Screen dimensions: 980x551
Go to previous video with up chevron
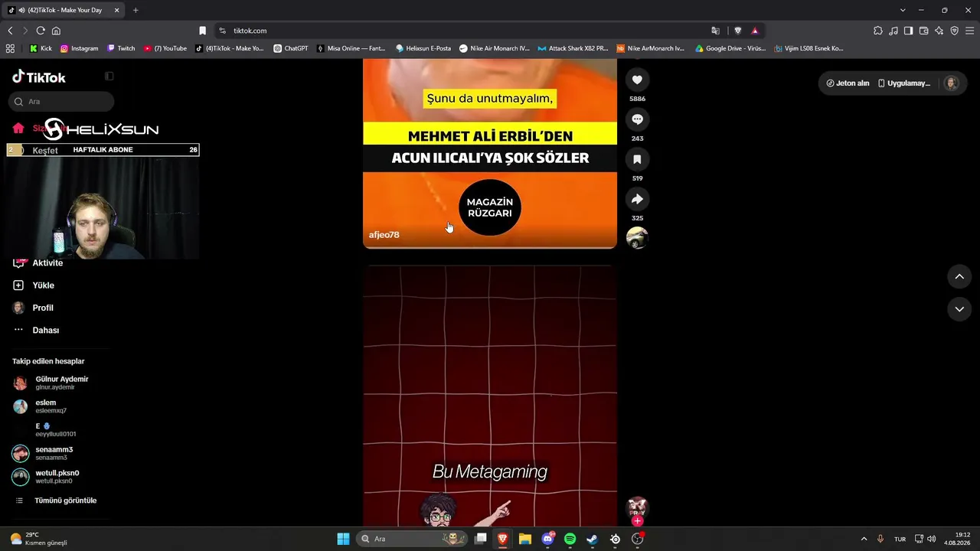click(959, 276)
